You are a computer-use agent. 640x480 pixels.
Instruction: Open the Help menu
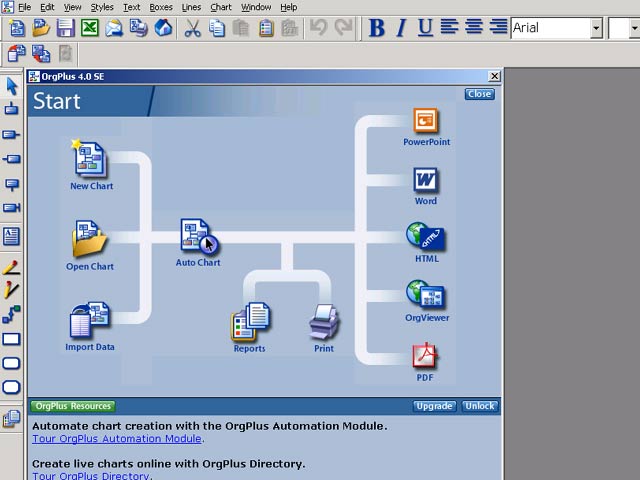tap(289, 7)
